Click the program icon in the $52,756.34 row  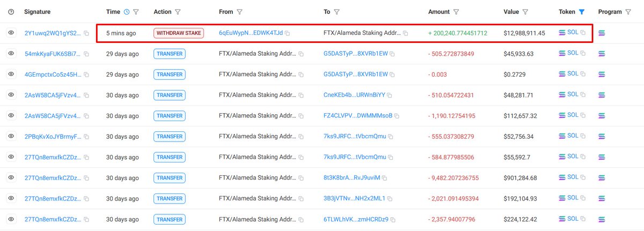click(602, 137)
